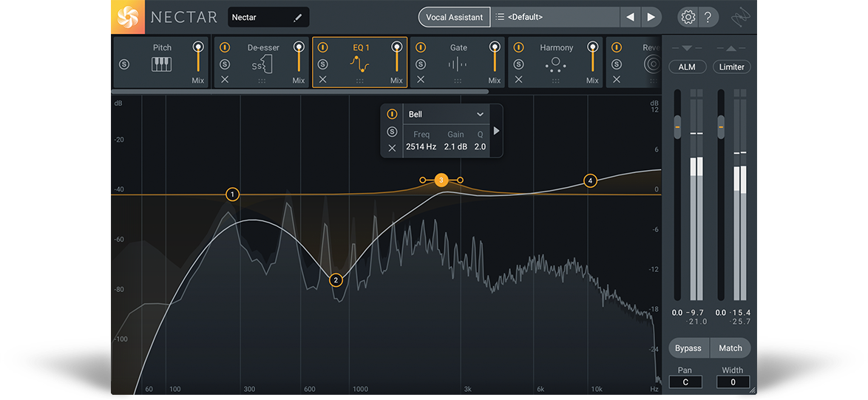
Task: Remove the Gate module
Action: [421, 80]
